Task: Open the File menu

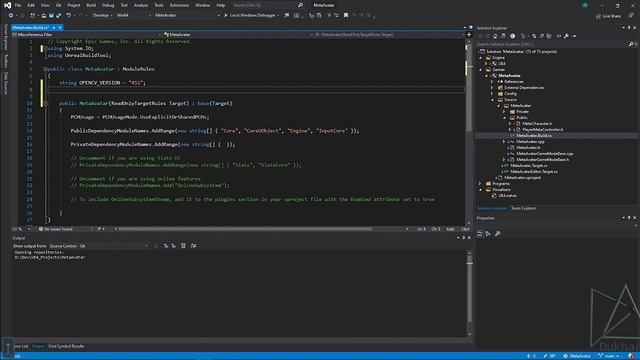Action: pyautogui.click(x=18, y=5)
